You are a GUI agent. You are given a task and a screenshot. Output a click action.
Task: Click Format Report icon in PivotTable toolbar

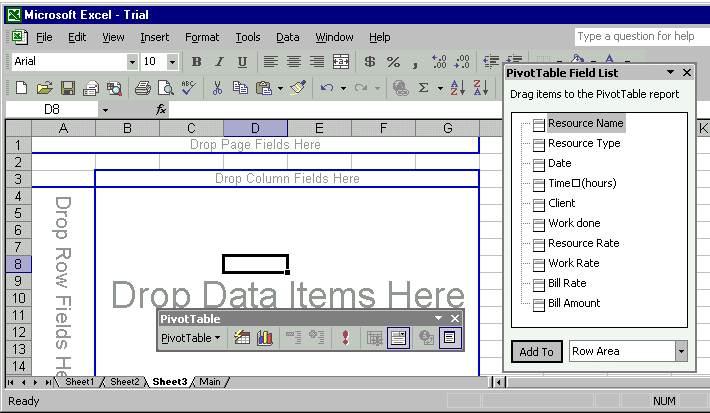[x=242, y=338]
